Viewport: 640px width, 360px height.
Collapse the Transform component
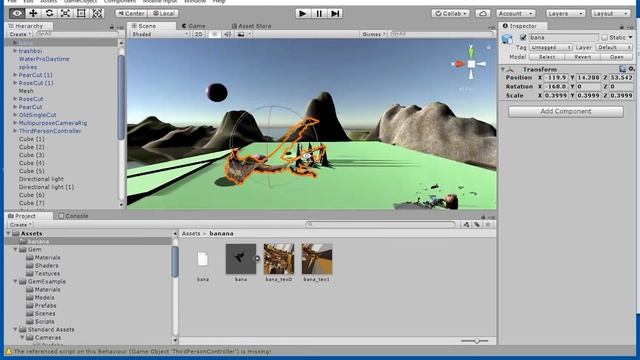tap(503, 69)
